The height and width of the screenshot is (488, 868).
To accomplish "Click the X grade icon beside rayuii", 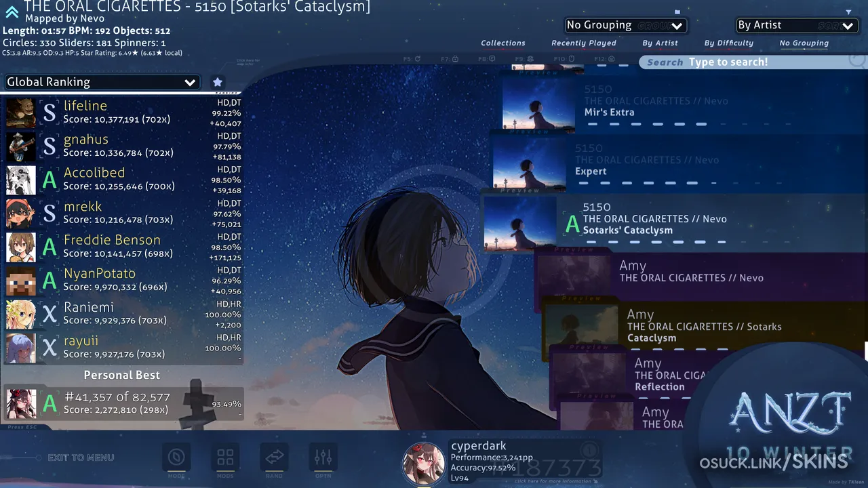I will point(50,348).
